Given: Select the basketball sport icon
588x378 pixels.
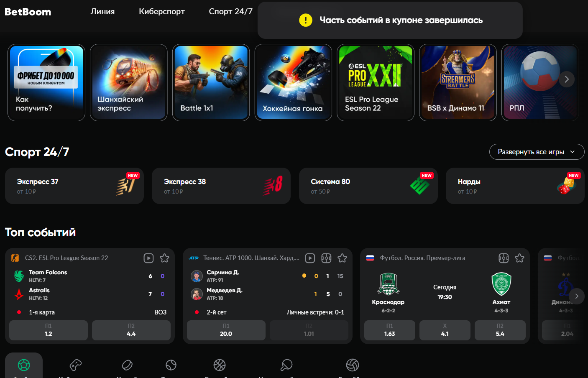Looking at the screenshot, I should point(220,365).
